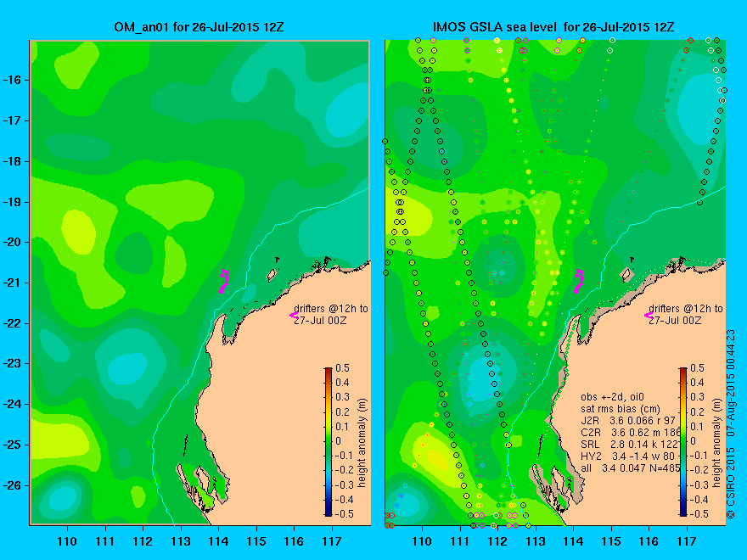Click longitude label 114 under the left map
The width and height of the screenshot is (747, 560).
coord(218,541)
